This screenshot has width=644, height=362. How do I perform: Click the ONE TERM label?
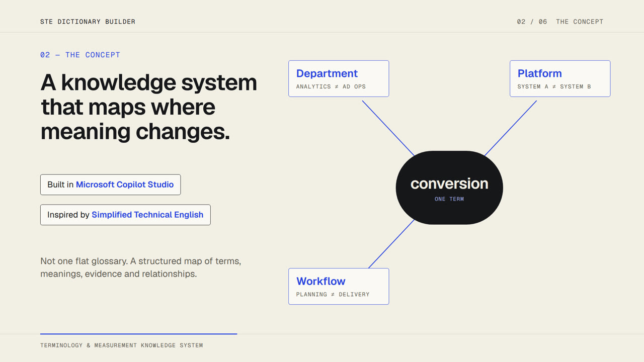[449, 199]
